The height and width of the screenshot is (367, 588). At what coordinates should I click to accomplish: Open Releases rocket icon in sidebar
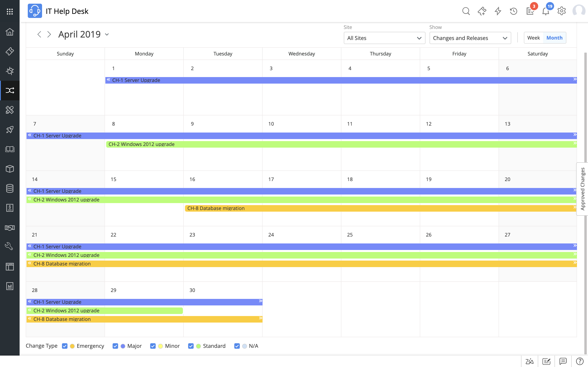(x=10, y=130)
